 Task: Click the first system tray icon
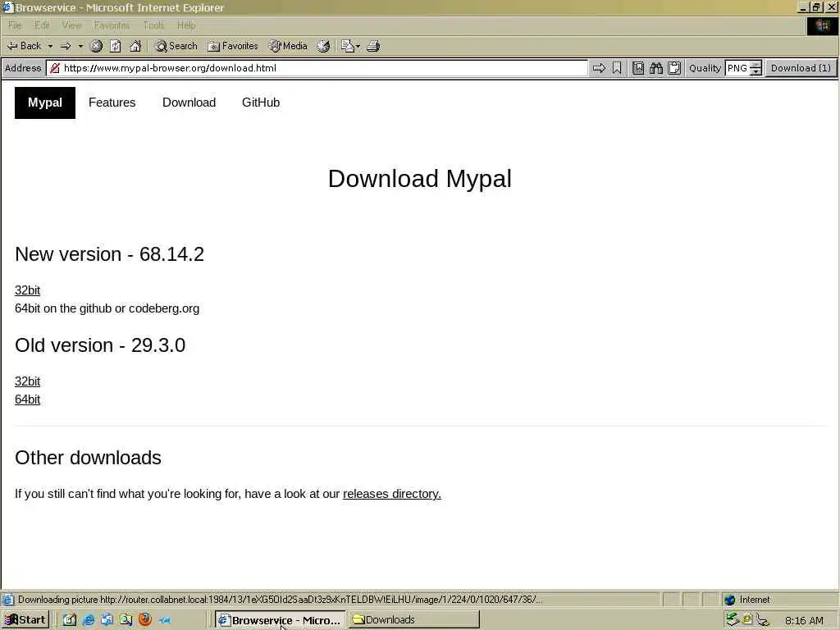(733, 619)
